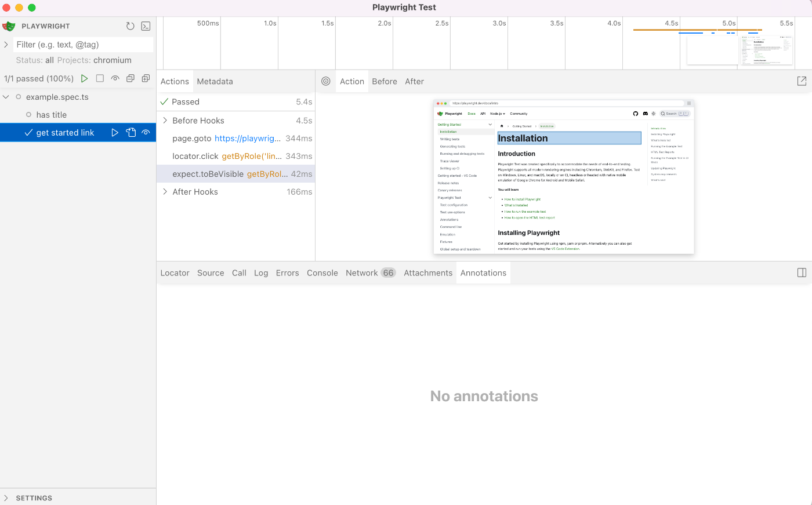The image size is (812, 505).
Task: Expand all tests icon
Action: point(146,78)
